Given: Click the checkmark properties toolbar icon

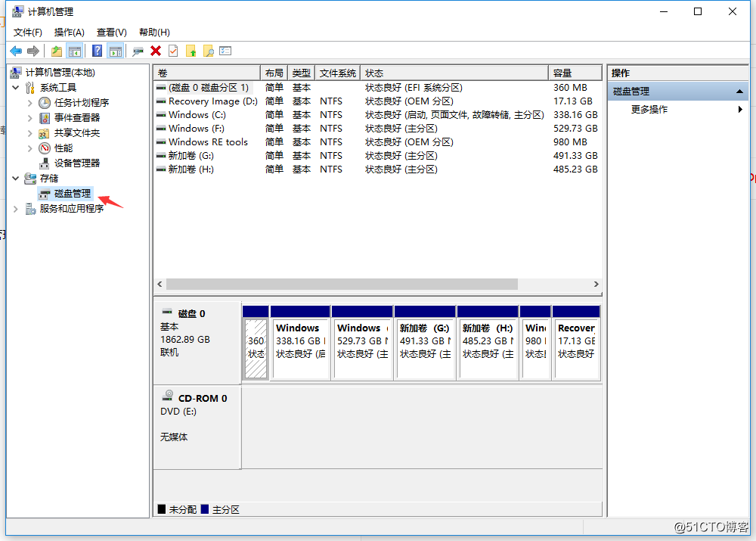Looking at the screenshot, I should pos(173,51).
